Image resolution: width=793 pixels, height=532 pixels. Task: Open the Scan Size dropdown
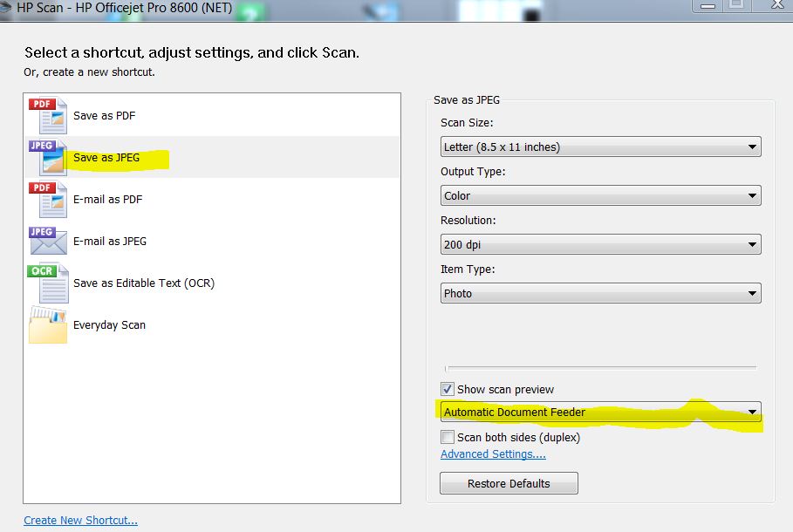pos(600,147)
